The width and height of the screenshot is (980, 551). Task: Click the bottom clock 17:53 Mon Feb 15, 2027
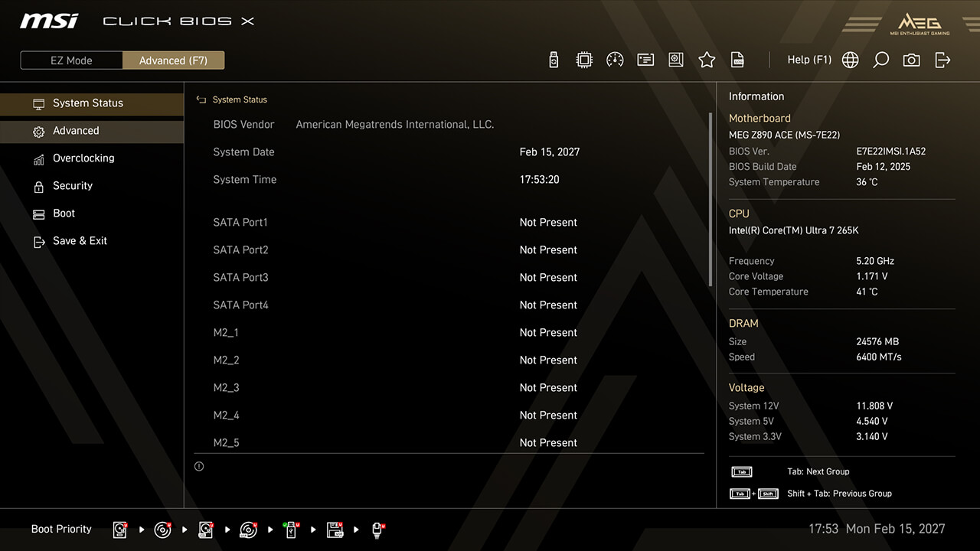[877, 529]
